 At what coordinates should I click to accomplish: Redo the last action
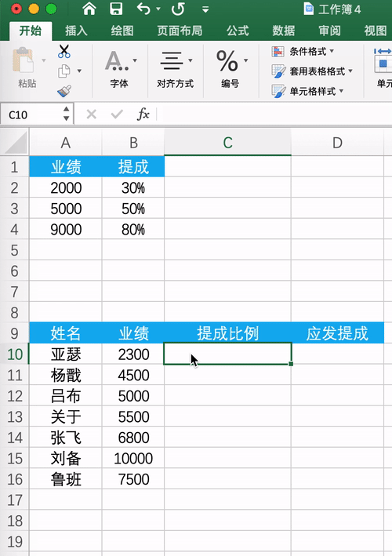coord(178,9)
